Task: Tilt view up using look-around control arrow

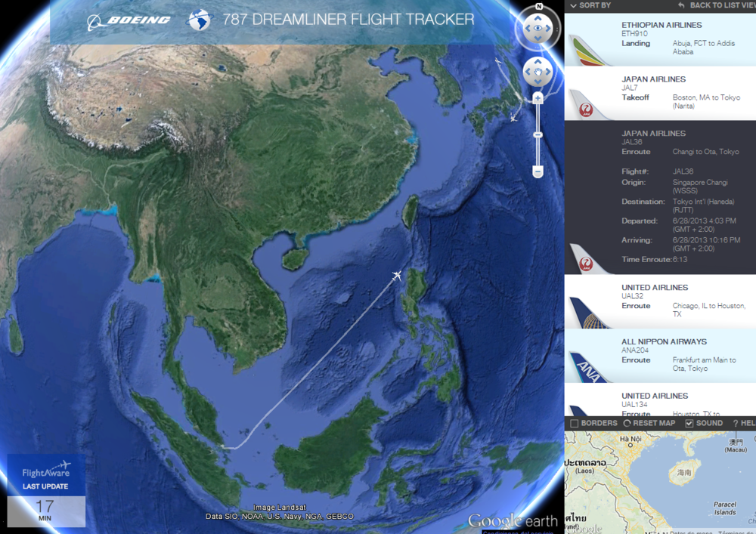Action: click(x=538, y=18)
